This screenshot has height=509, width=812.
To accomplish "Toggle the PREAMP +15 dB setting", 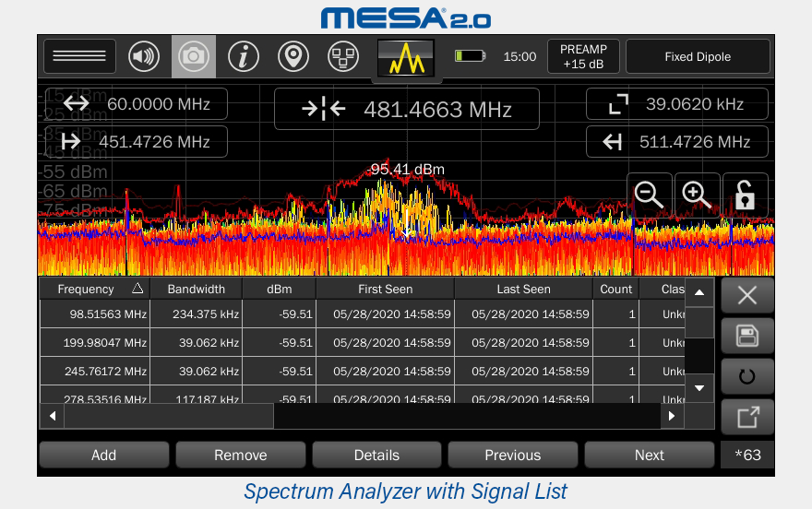I will (583, 56).
